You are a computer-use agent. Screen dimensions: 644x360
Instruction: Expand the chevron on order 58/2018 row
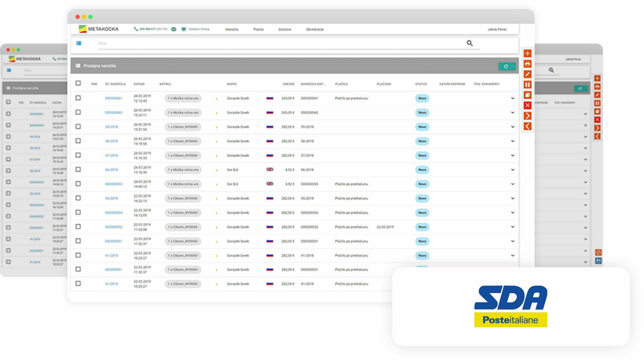513,141
